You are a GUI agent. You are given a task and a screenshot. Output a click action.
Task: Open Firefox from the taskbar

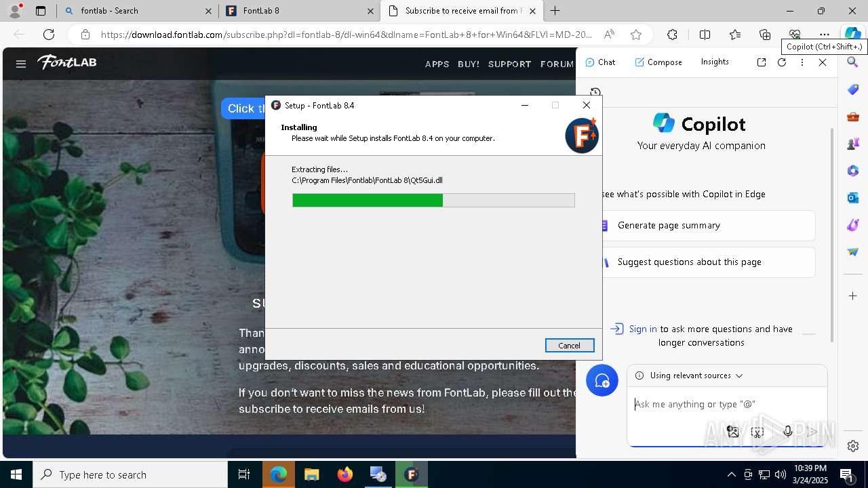345,474
